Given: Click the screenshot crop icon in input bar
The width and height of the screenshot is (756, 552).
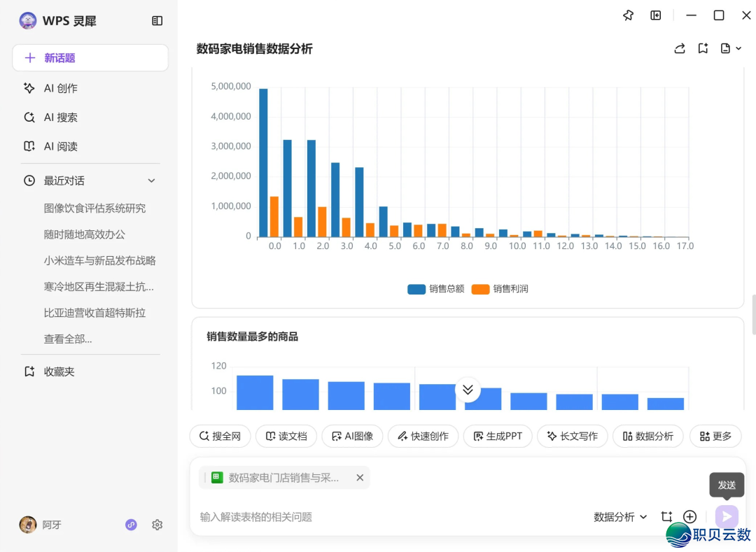Looking at the screenshot, I should [666, 517].
